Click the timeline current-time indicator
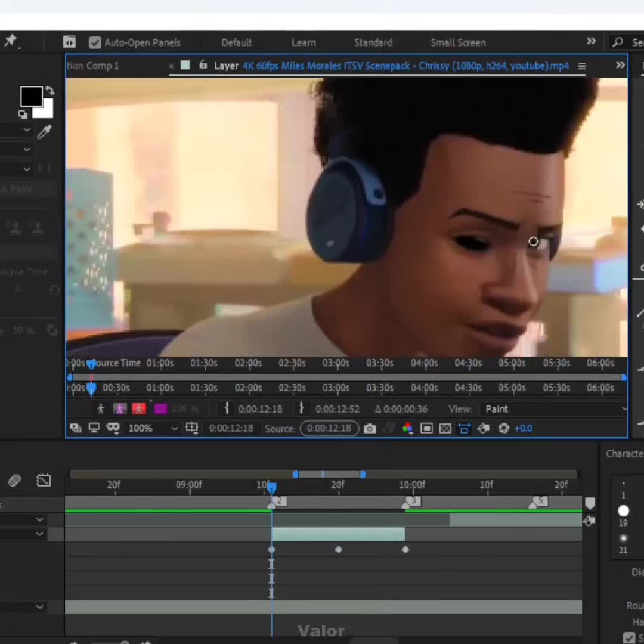644x644 pixels. [271, 488]
